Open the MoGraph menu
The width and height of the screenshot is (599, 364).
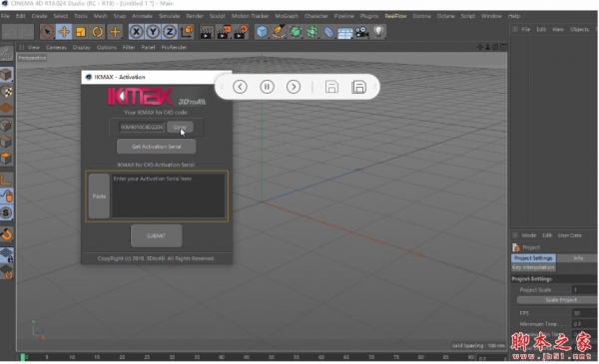pos(287,16)
